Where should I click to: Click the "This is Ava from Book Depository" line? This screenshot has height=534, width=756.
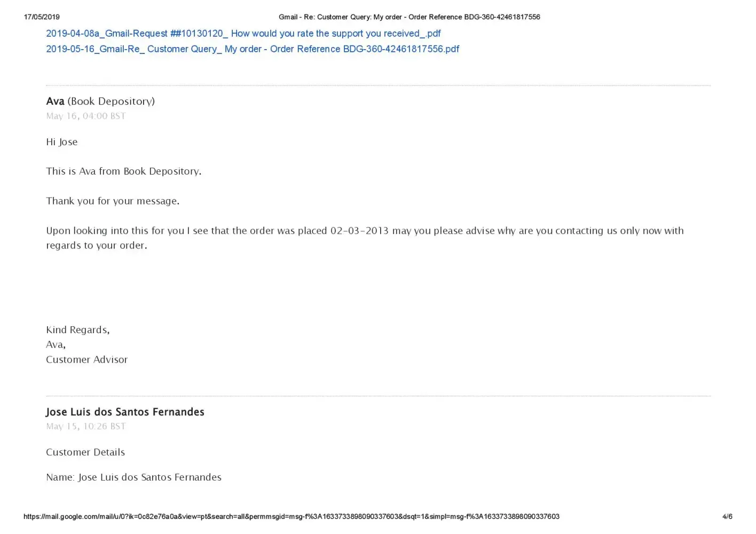click(123, 171)
